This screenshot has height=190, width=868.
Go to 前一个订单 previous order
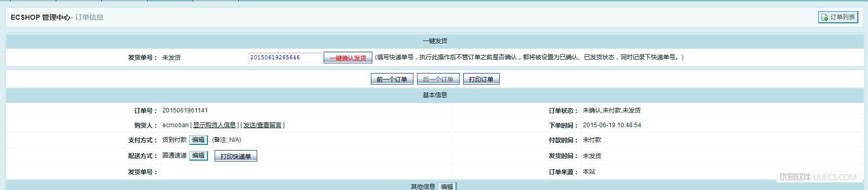392,79
